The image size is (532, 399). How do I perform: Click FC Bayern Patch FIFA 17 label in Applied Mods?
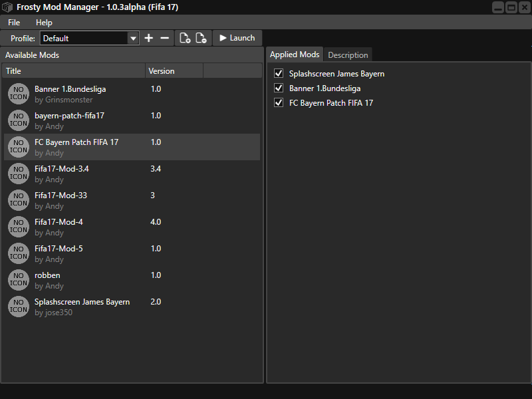[331, 103]
